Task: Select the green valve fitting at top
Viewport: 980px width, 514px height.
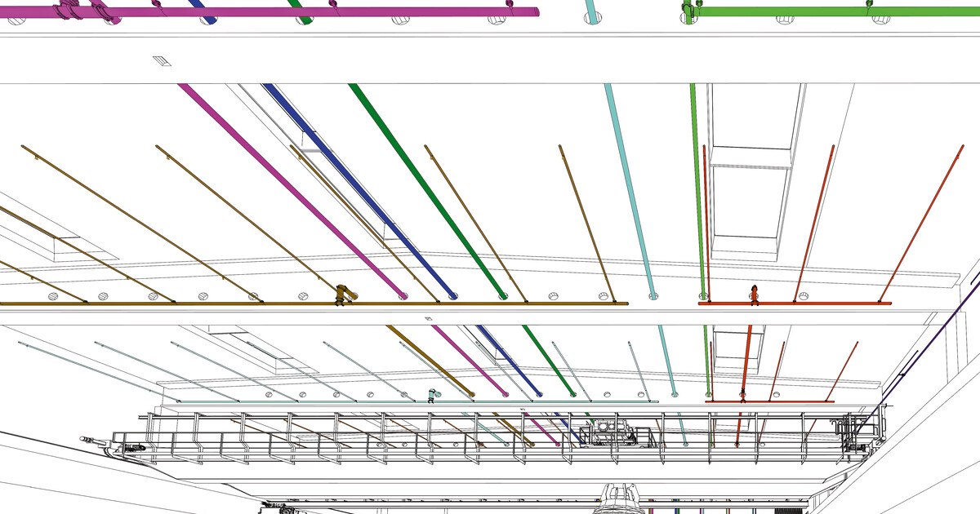Action: click(690, 10)
